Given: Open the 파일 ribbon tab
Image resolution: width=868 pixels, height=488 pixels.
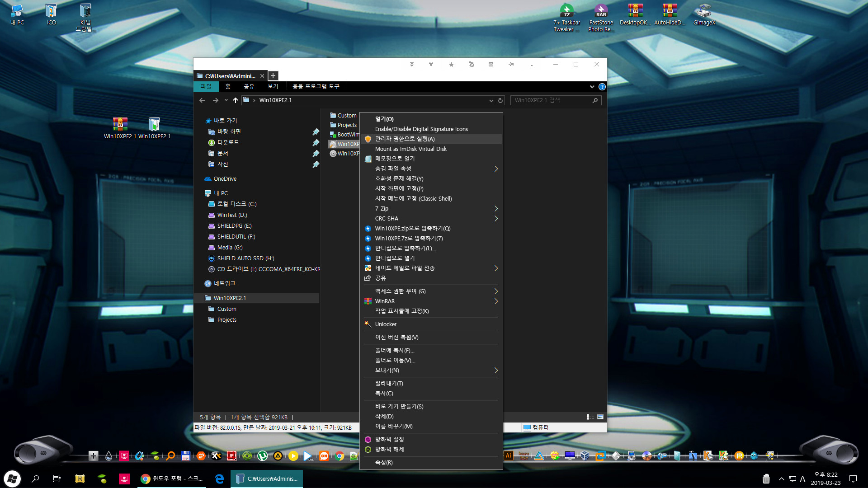Looking at the screenshot, I should pos(206,86).
